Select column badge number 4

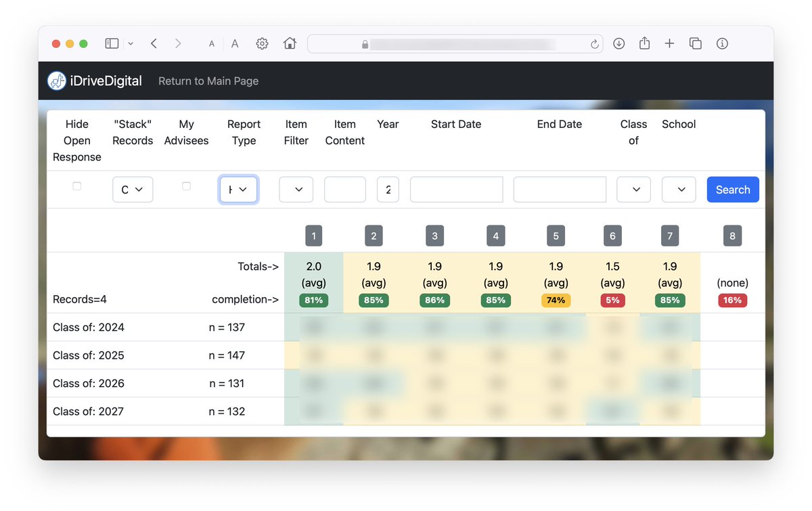[x=496, y=236]
